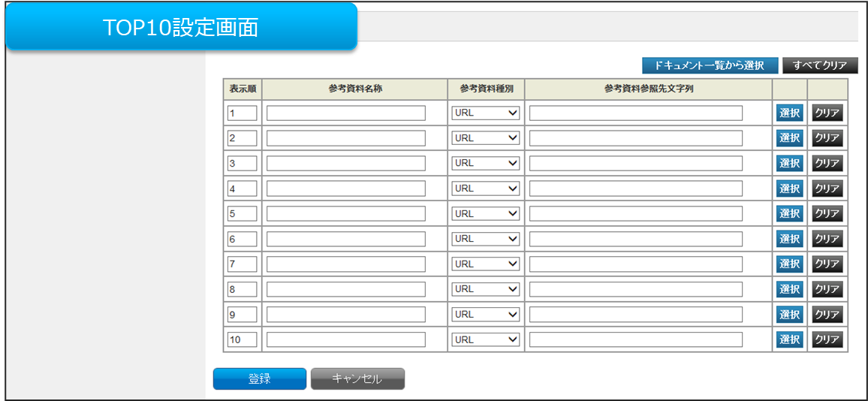
Task: Click the 選択 button in row 4
Action: (x=789, y=188)
